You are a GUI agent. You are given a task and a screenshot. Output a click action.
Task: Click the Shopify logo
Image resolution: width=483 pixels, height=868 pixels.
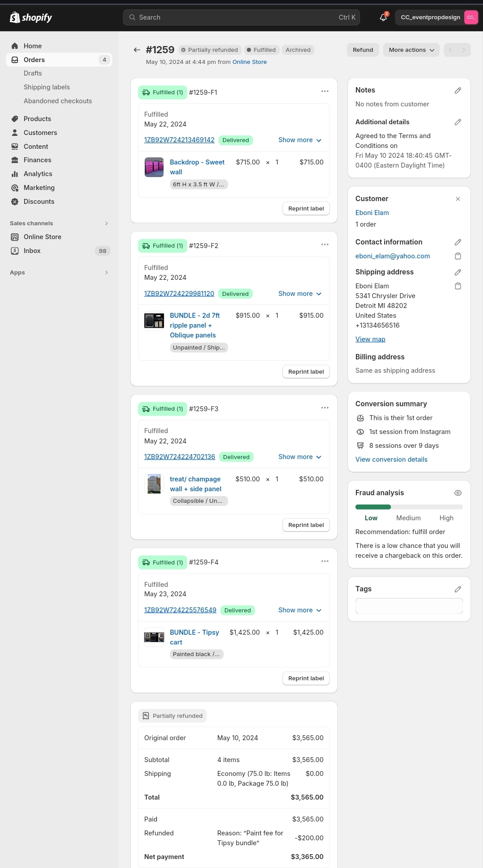point(31,17)
